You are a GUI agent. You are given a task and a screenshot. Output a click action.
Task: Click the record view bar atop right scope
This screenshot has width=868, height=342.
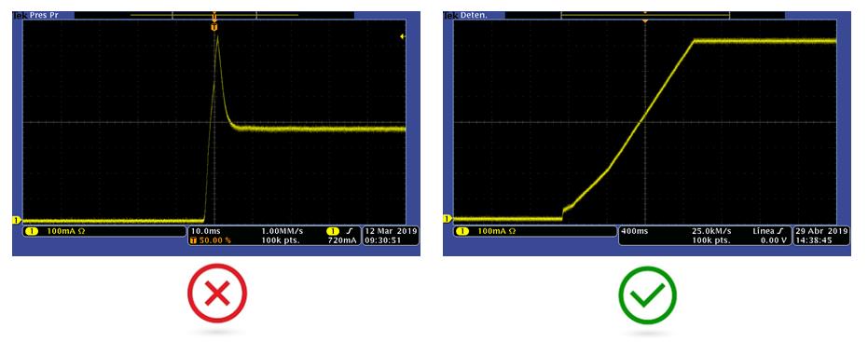click(x=645, y=15)
